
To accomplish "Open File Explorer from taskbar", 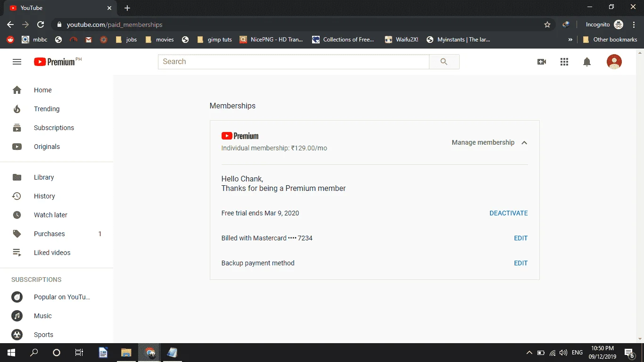I will click(126, 353).
